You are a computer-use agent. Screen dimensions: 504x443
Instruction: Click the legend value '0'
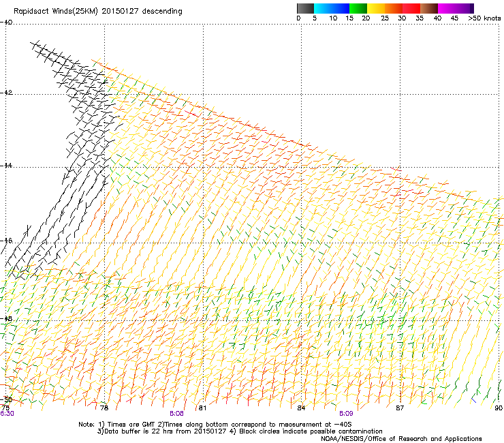[x=298, y=18]
